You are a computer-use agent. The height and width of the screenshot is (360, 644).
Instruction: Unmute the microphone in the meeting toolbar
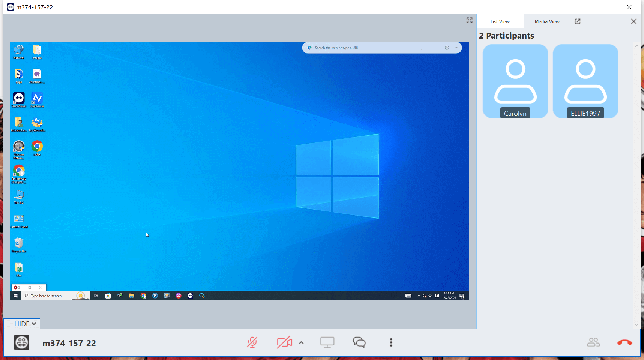point(252,342)
